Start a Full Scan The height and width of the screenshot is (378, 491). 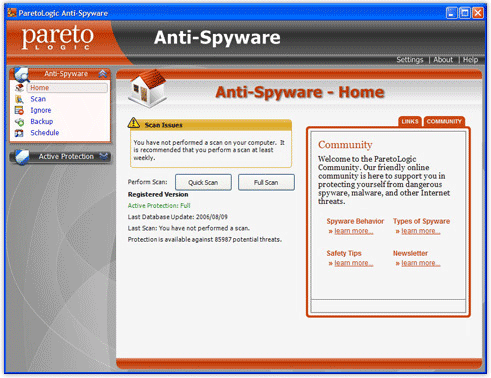[x=266, y=182]
